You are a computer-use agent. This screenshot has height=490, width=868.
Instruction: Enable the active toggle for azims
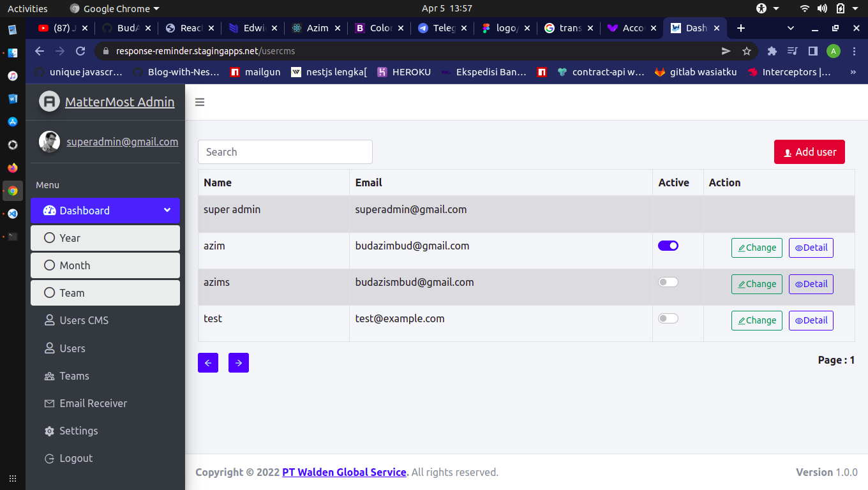point(668,282)
